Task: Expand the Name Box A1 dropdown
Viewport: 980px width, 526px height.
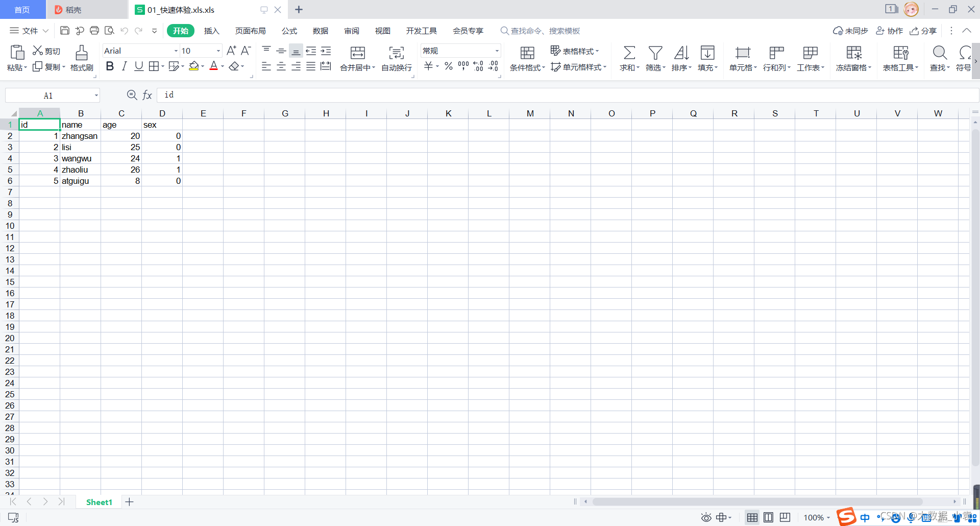Action: [96, 95]
